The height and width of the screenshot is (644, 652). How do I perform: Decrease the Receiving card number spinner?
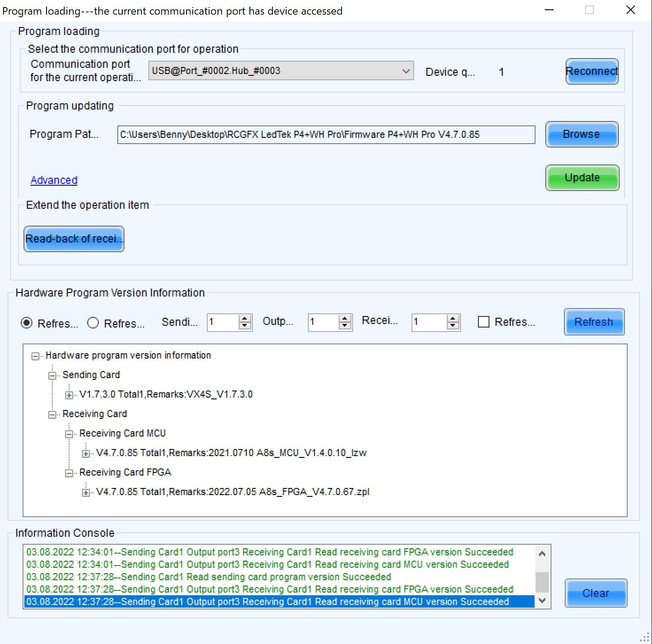coord(453,326)
